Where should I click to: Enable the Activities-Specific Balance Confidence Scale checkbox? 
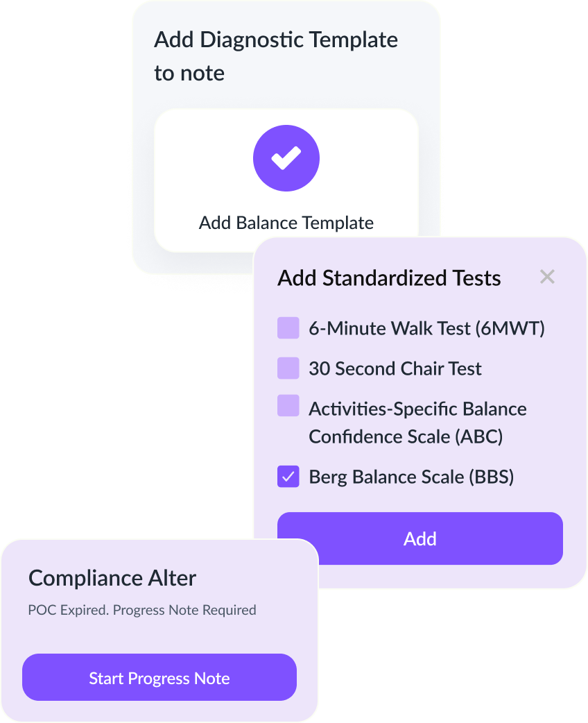[x=288, y=405]
